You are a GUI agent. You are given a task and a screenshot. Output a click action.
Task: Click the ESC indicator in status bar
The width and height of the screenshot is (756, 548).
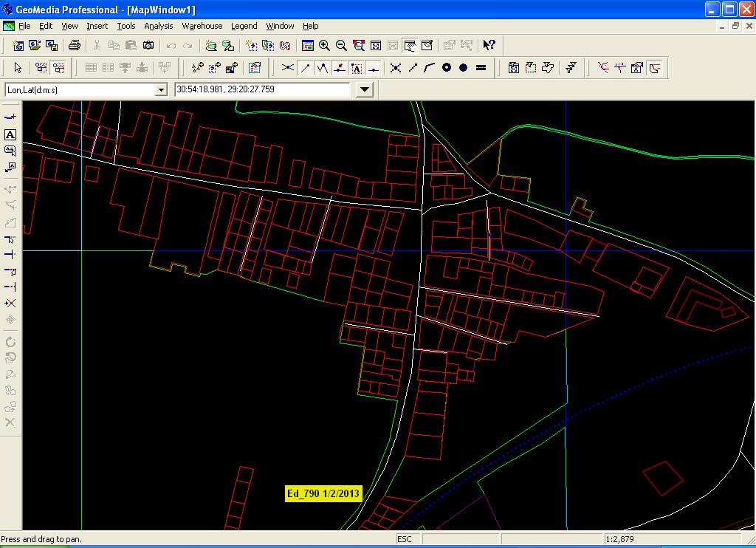(404, 539)
